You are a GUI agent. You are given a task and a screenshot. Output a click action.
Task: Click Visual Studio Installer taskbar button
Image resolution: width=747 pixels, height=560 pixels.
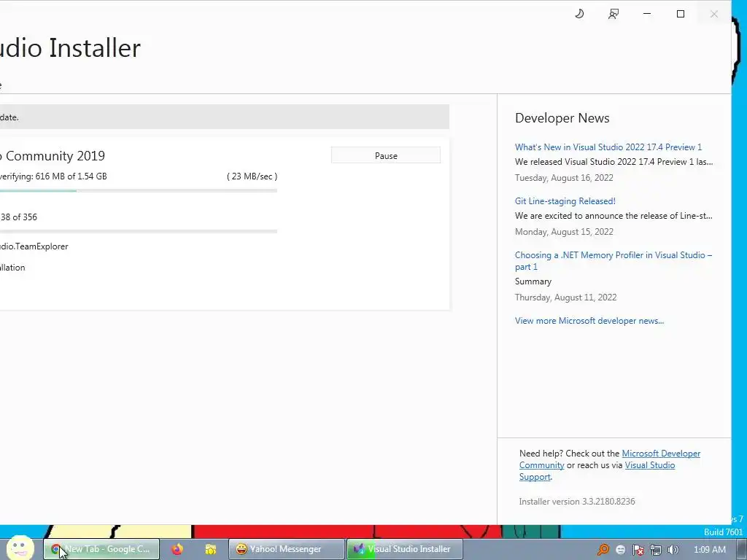point(405,549)
